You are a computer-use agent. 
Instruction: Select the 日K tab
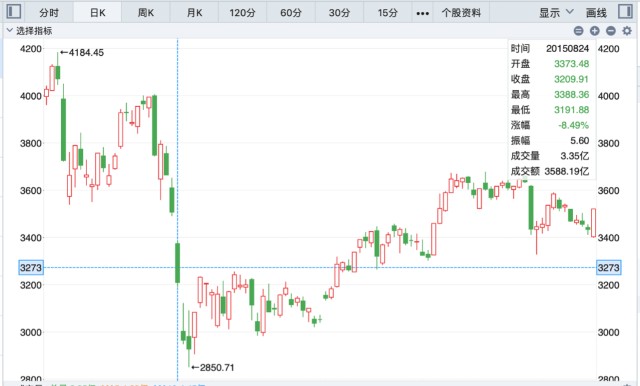pos(98,13)
